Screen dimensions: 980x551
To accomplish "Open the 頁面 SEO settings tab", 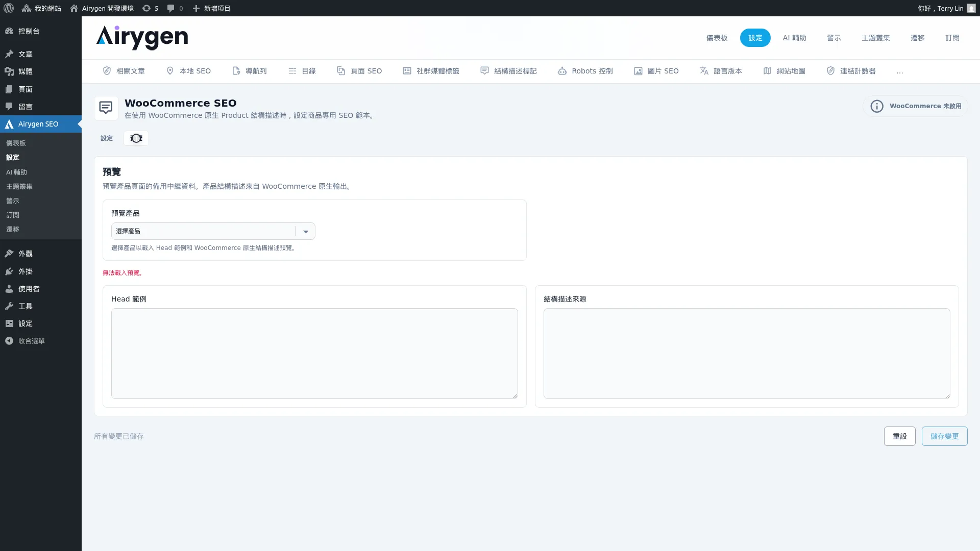I will [x=359, y=71].
